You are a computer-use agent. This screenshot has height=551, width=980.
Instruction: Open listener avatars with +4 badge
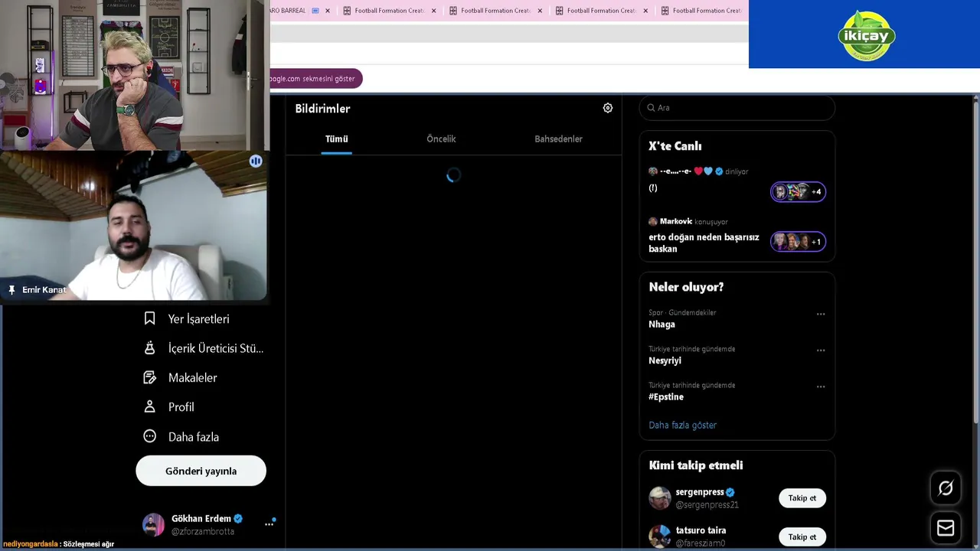point(798,191)
